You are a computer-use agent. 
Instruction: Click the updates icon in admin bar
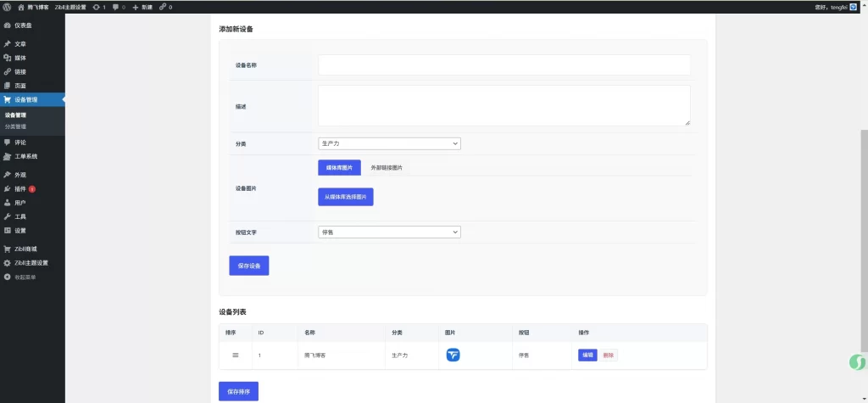[96, 7]
